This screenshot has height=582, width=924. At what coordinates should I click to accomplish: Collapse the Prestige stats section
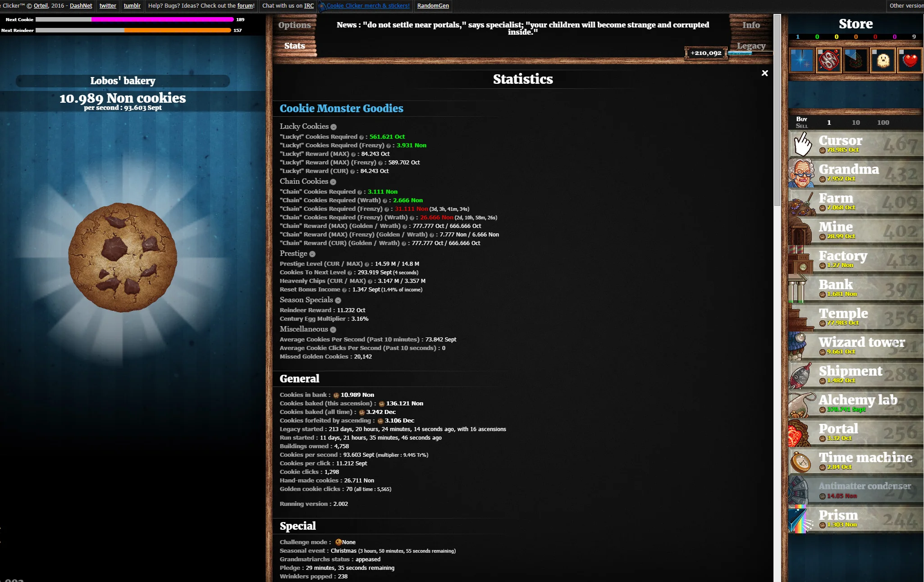pos(313,254)
